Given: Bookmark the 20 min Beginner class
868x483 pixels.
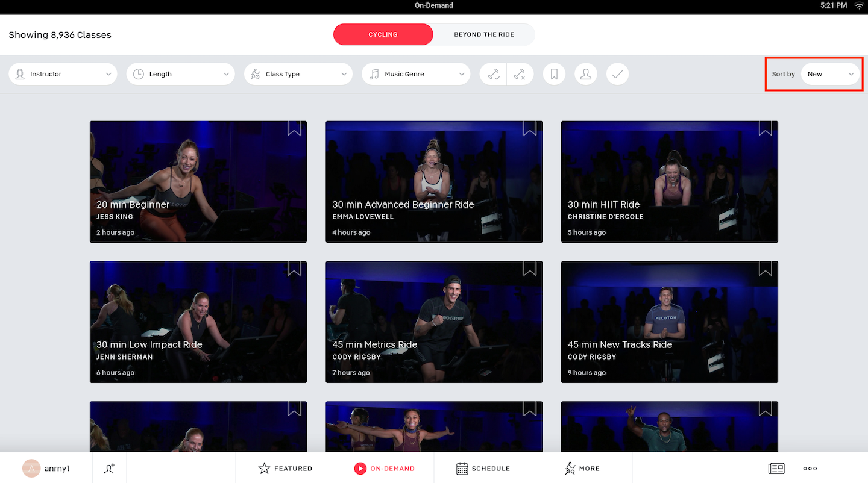Looking at the screenshot, I should (x=294, y=128).
